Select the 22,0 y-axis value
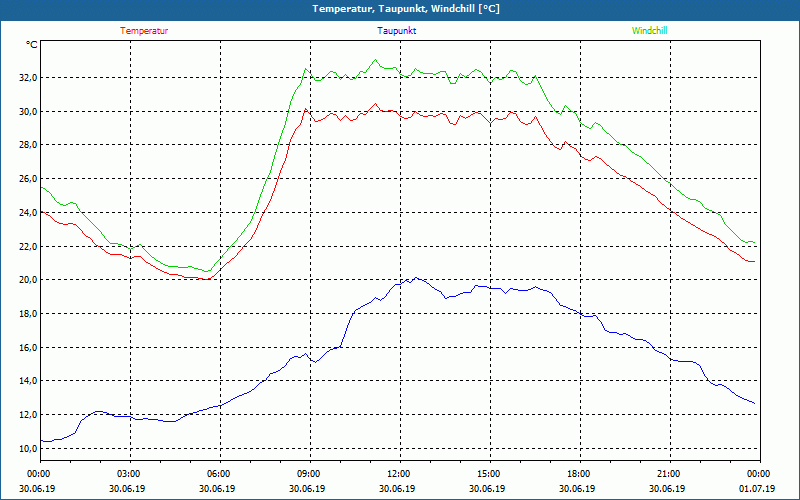Screen dimensions: 800x500 click(29, 246)
